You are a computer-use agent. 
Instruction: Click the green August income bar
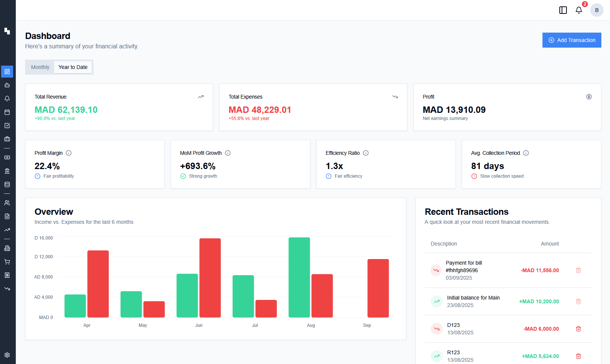[299, 277]
